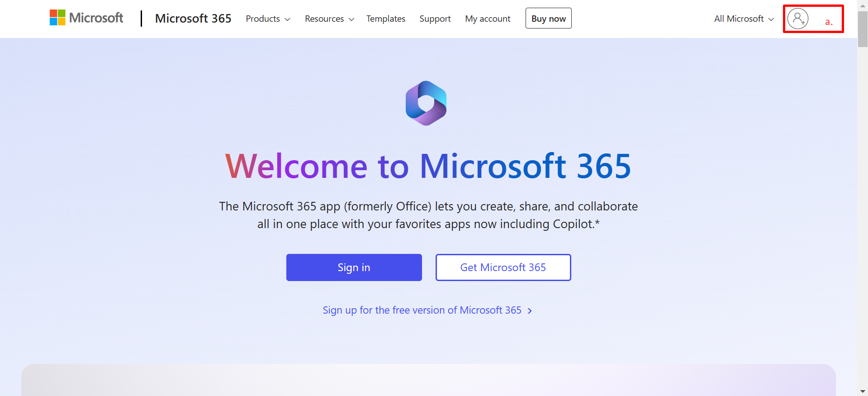The width and height of the screenshot is (868, 396).
Task: Follow the free version sign-up link
Action: 427,310
